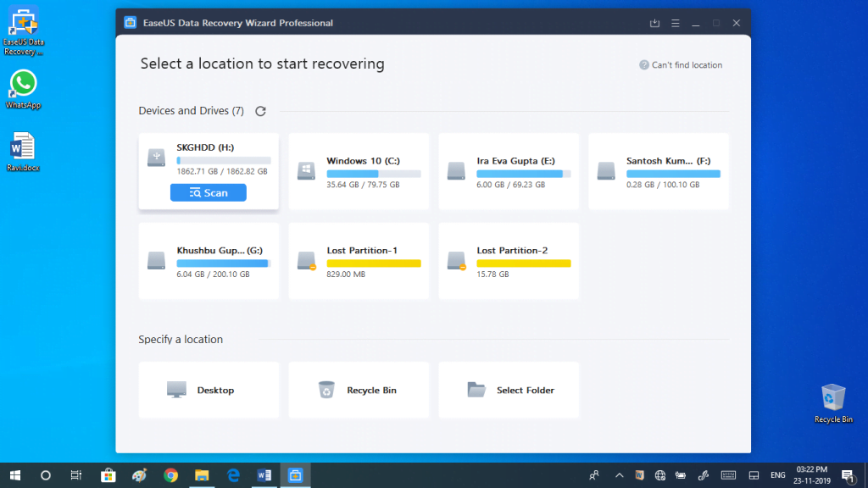The width and height of the screenshot is (868, 488).
Task: Select the Windows 10 (C:) drive icon
Action: pos(306,171)
